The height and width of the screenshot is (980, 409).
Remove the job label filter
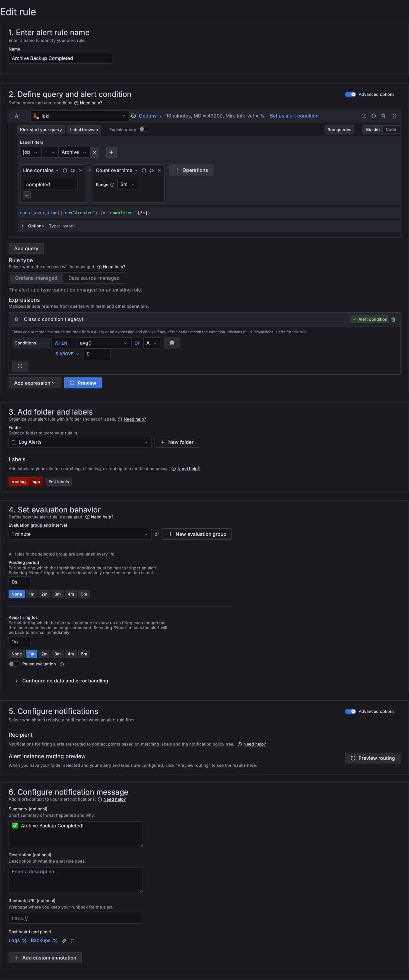(95, 152)
